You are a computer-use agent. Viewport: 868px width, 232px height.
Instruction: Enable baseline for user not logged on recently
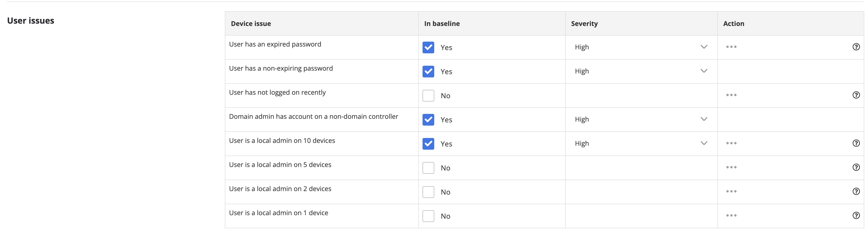pyautogui.click(x=428, y=96)
